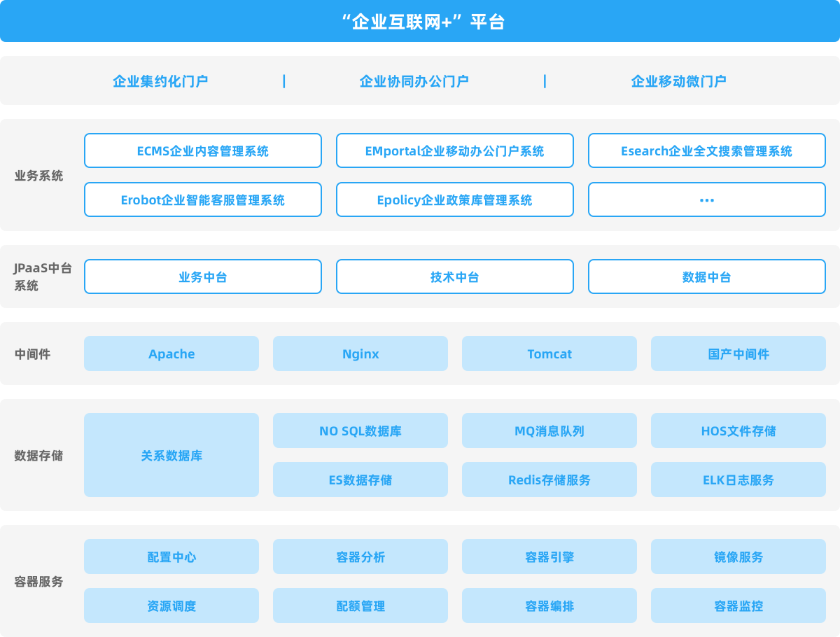Click the 技术中台 box
The width and height of the screenshot is (840, 637).
tap(454, 277)
